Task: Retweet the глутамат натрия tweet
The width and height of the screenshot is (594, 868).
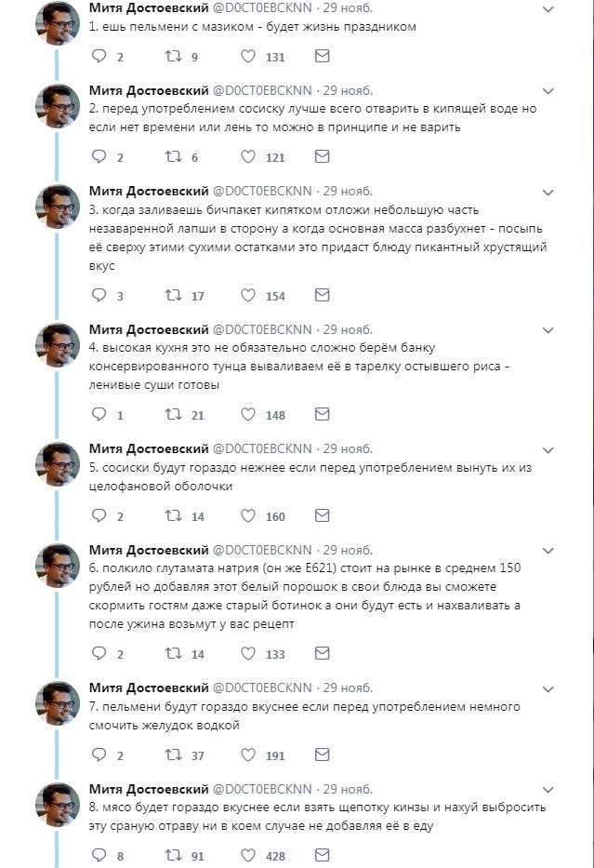Action: pyautogui.click(x=173, y=654)
